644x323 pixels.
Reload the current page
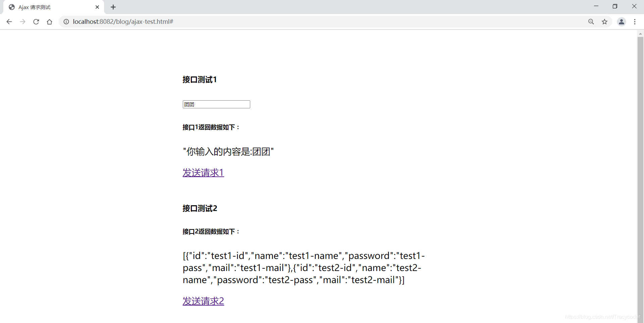pyautogui.click(x=36, y=22)
